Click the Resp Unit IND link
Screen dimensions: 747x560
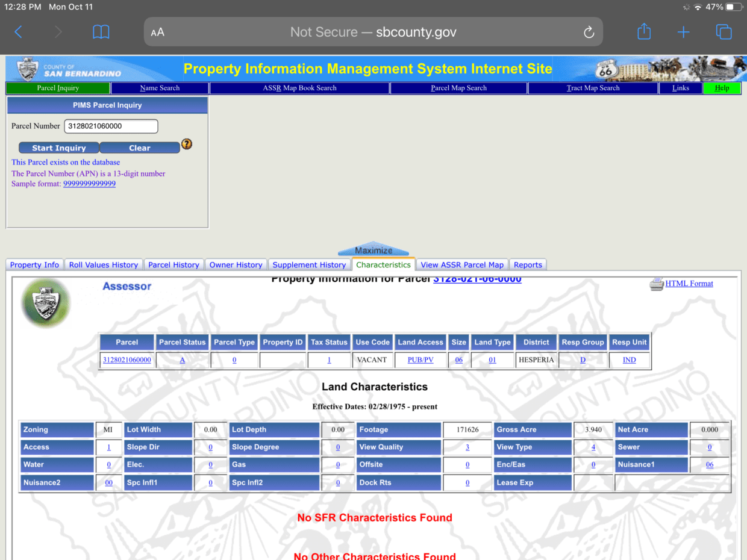[630, 360]
